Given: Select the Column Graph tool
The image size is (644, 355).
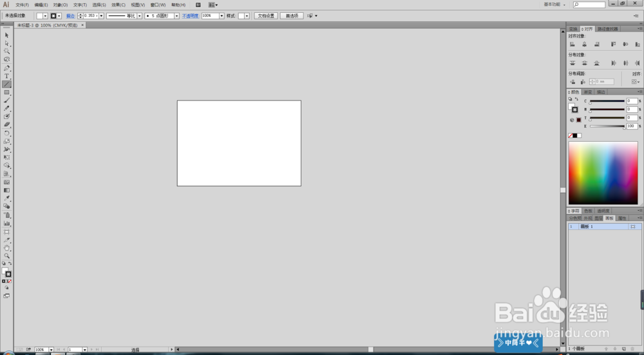Looking at the screenshot, I should pos(6,224).
